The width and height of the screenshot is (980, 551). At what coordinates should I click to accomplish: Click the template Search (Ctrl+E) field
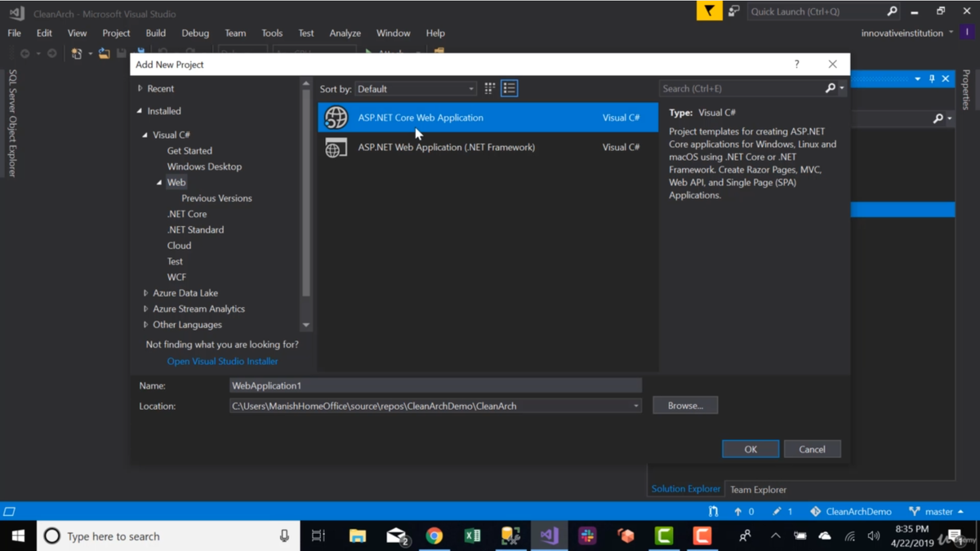click(741, 88)
